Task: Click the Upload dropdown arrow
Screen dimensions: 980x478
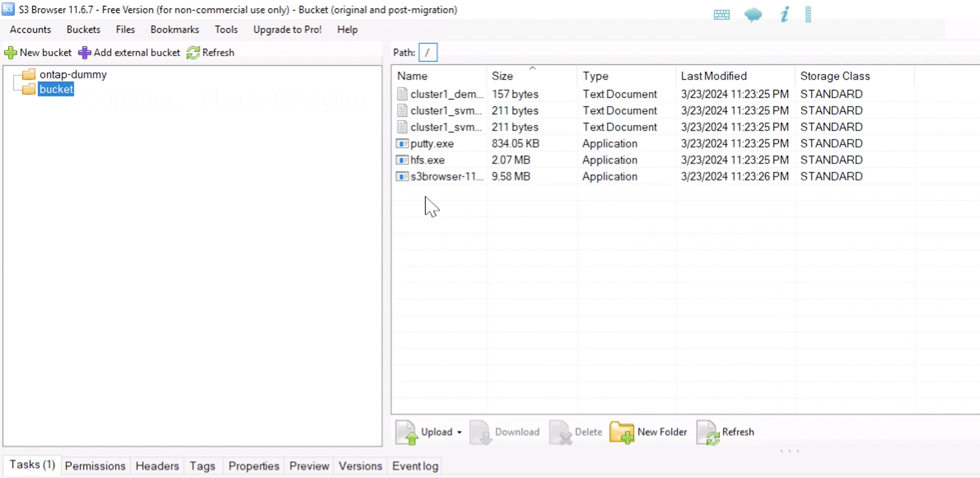Action: pyautogui.click(x=460, y=432)
